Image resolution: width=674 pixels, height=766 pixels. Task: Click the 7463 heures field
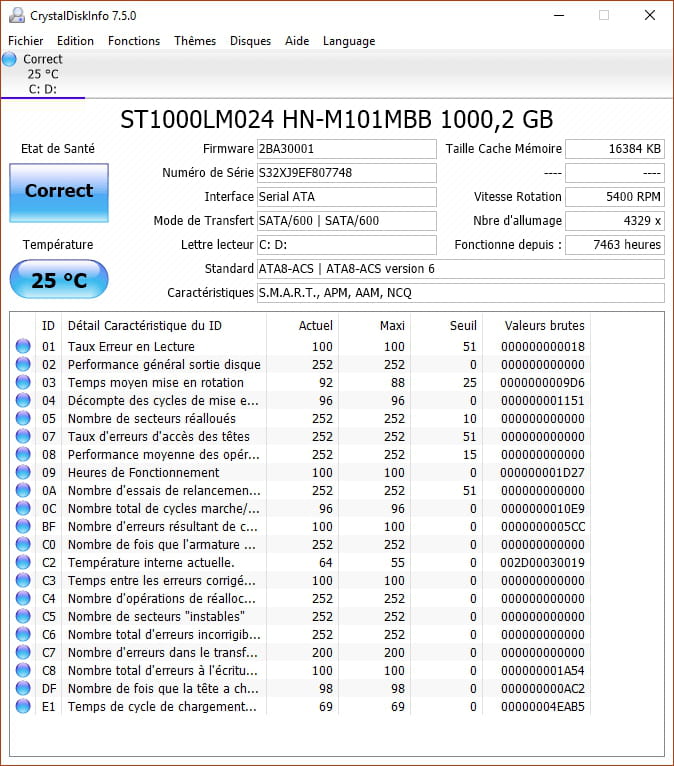[x=615, y=245]
